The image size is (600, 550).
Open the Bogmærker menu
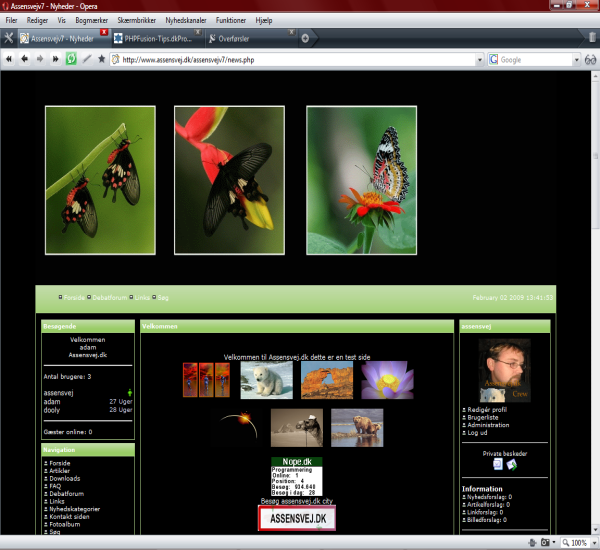tap(91, 20)
